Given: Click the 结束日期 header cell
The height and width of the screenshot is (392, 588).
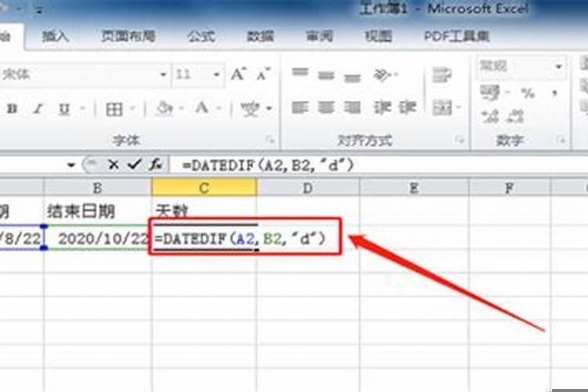Looking at the screenshot, I should point(97,211).
